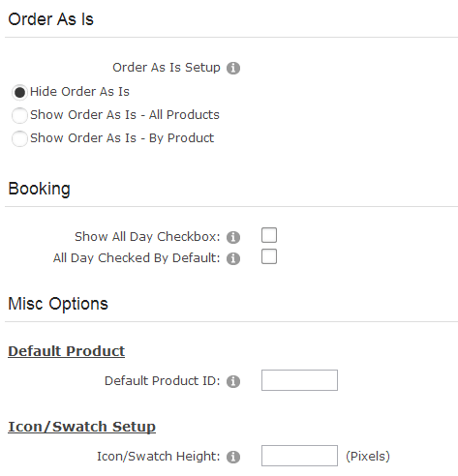The height and width of the screenshot is (476, 458).
Task: Click info icon beside Icon/Swatch Height
Action: [x=233, y=457]
